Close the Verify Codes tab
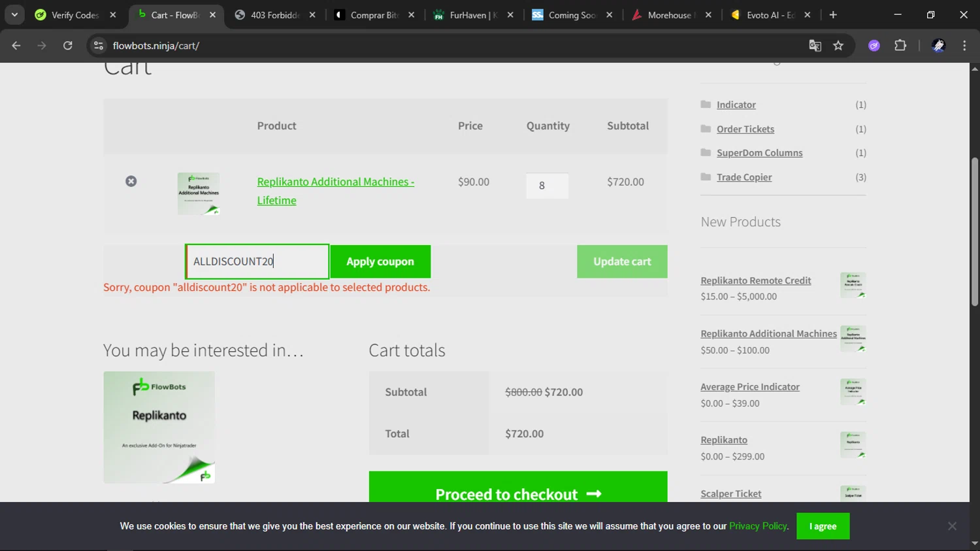This screenshot has height=551, width=980. point(113,15)
